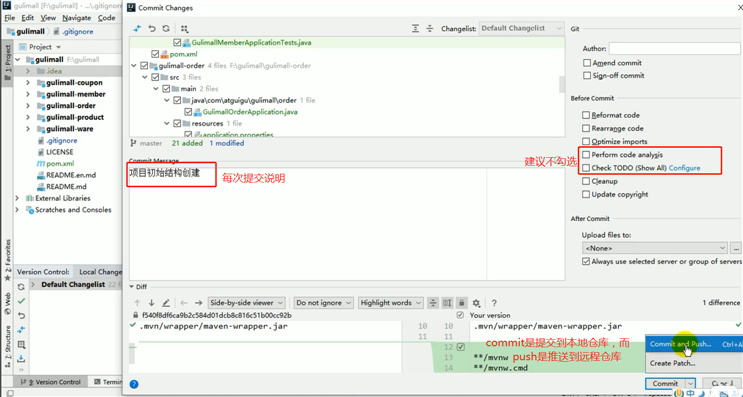Open the Upload files to dropdown

pyautogui.click(x=654, y=248)
